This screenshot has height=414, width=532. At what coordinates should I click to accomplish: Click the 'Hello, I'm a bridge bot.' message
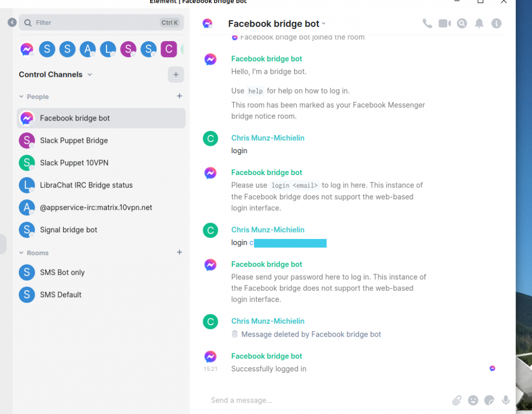269,72
